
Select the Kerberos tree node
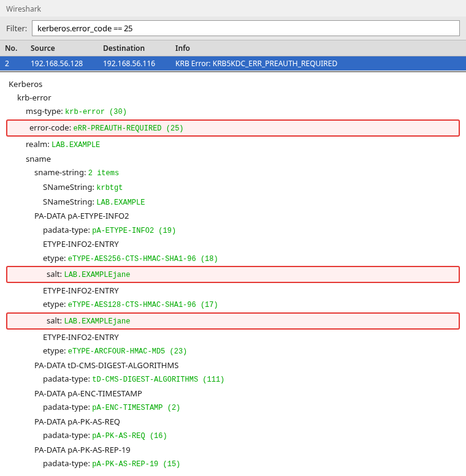point(26,84)
